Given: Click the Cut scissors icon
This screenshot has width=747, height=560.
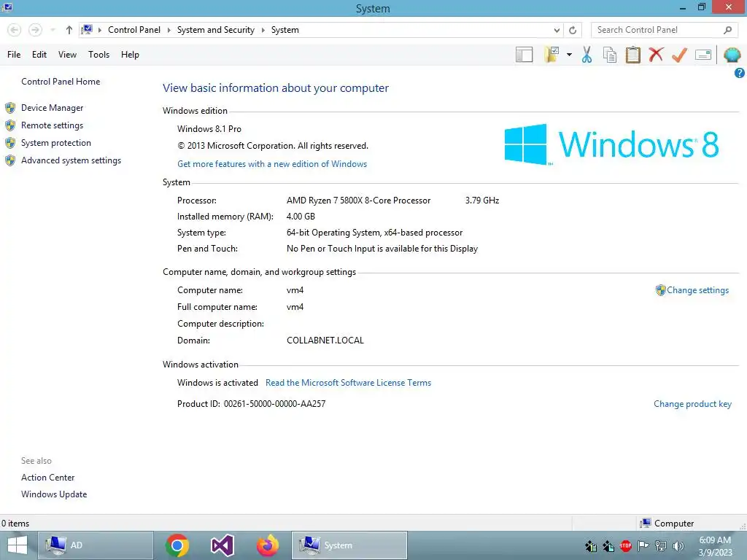Looking at the screenshot, I should point(587,55).
